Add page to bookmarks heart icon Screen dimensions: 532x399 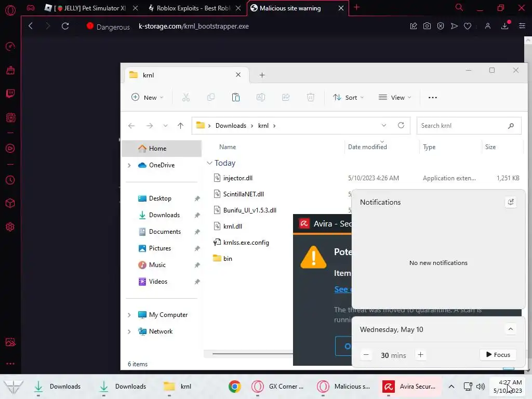tap(468, 26)
